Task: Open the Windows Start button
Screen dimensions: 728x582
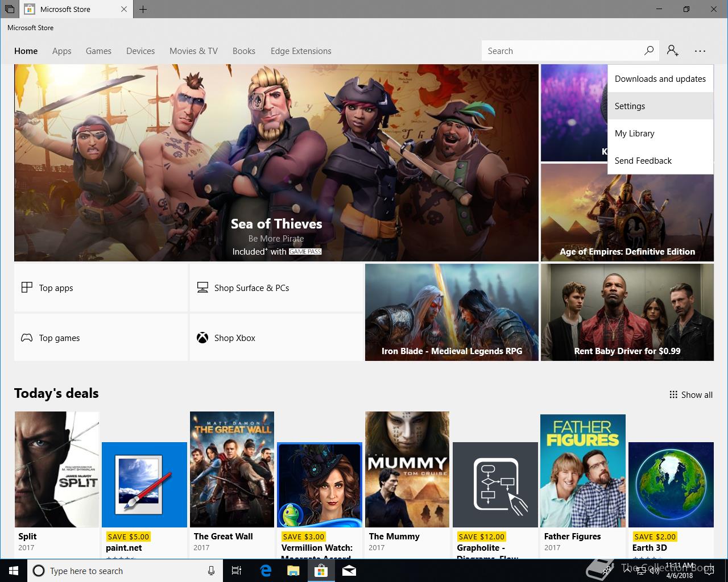Action: point(14,571)
